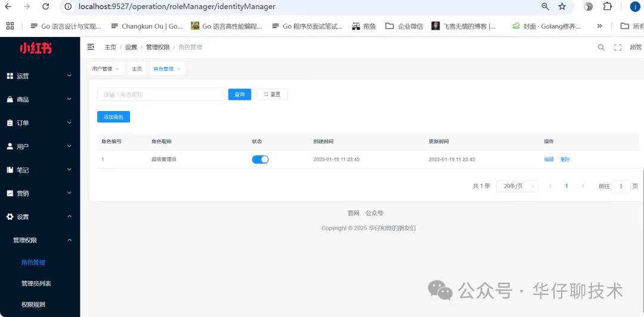Bookmark this page with the star icon
Screen dimensions: 644x317
pyautogui.click(x=562, y=7)
